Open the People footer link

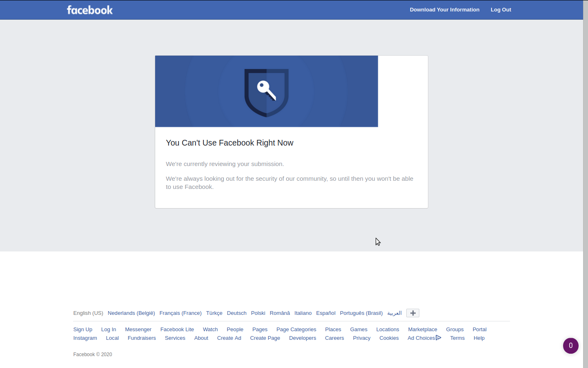click(x=235, y=330)
